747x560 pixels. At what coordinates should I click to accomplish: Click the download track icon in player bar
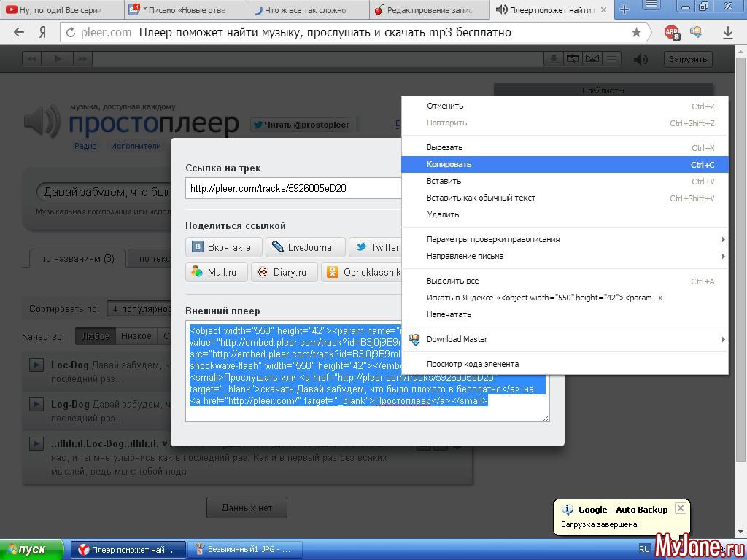click(554, 59)
